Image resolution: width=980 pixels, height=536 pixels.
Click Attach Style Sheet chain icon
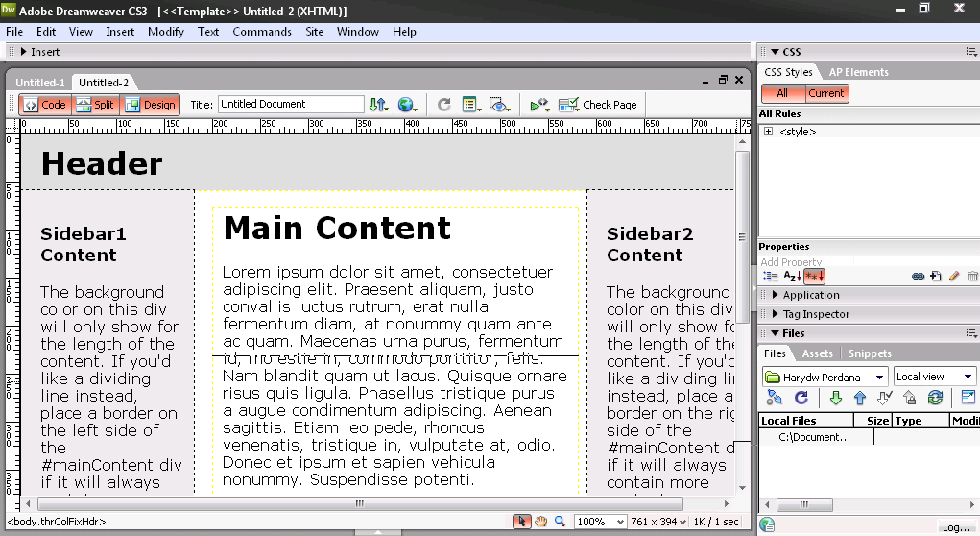tap(918, 276)
